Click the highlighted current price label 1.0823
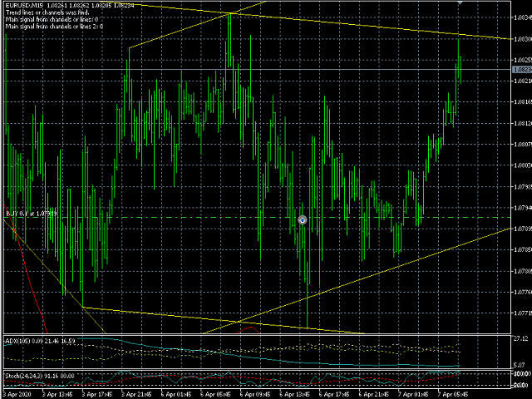Viewport: 532px width, 399px height. (522, 70)
